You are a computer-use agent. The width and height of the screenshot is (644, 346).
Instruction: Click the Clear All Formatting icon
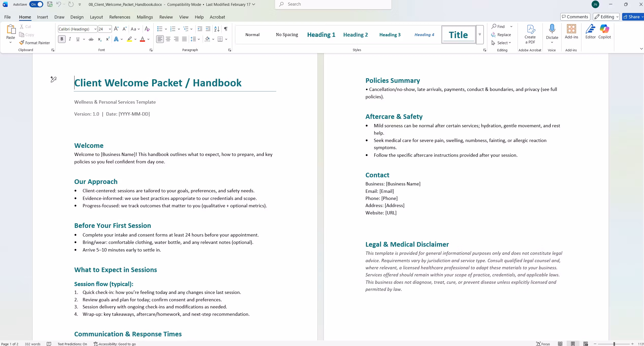click(147, 29)
